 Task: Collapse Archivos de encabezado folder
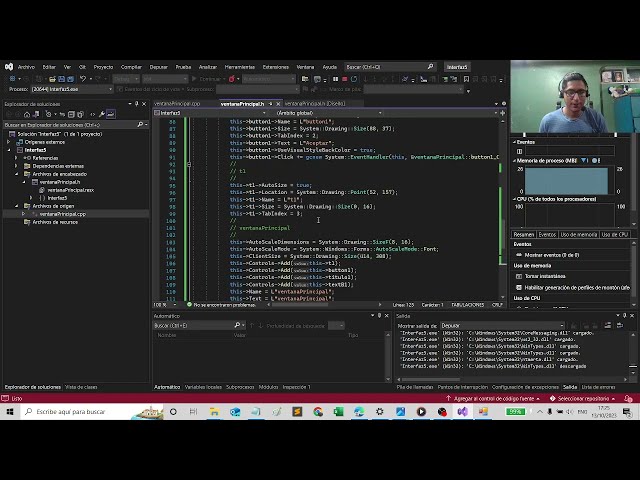click(x=16, y=174)
